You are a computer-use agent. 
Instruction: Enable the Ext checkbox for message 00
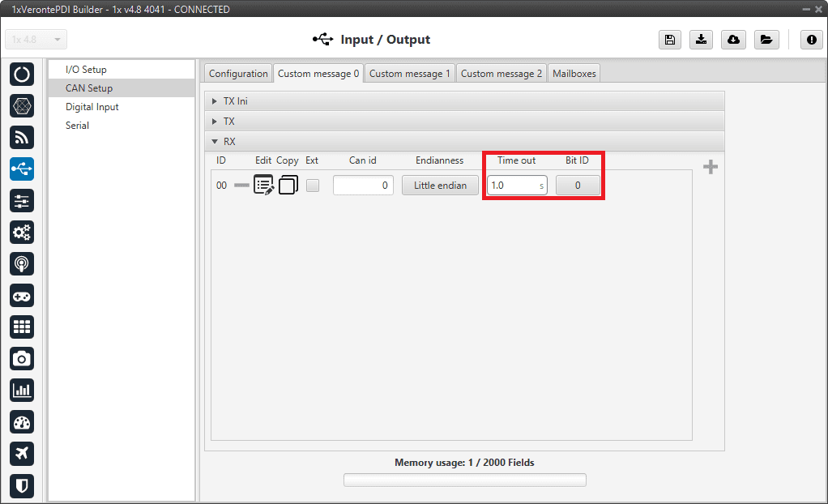click(313, 186)
